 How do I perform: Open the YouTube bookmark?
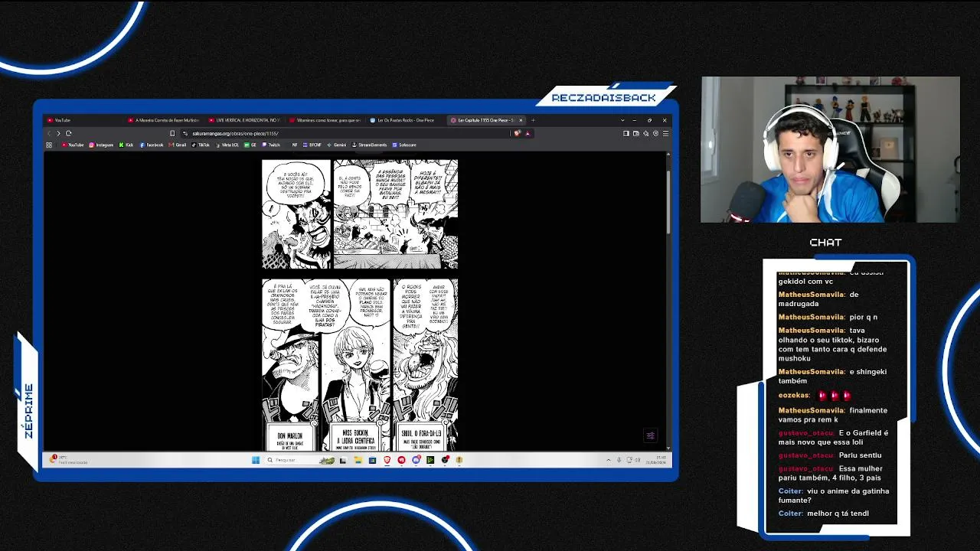pyautogui.click(x=73, y=145)
